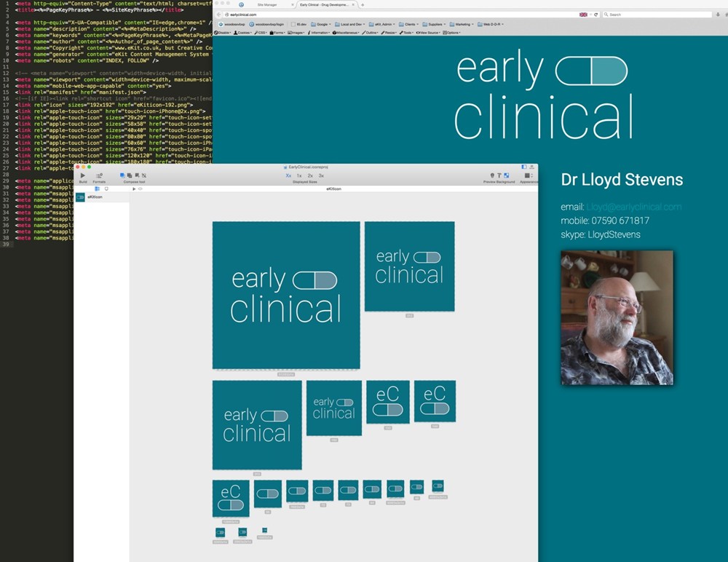Expand the Marketing bookmarks folder
This screenshot has width=728, height=562.
pyautogui.click(x=462, y=24)
